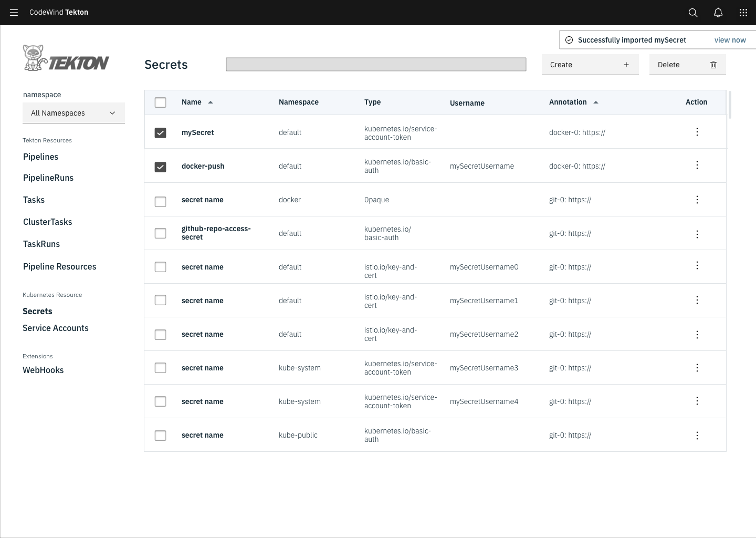Open the WebHooks extension page
Screen dimensions: 756x538
(43, 370)
